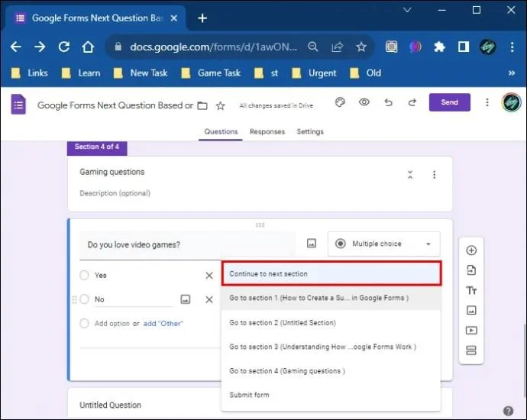Click the browser address bar URL

click(213, 47)
